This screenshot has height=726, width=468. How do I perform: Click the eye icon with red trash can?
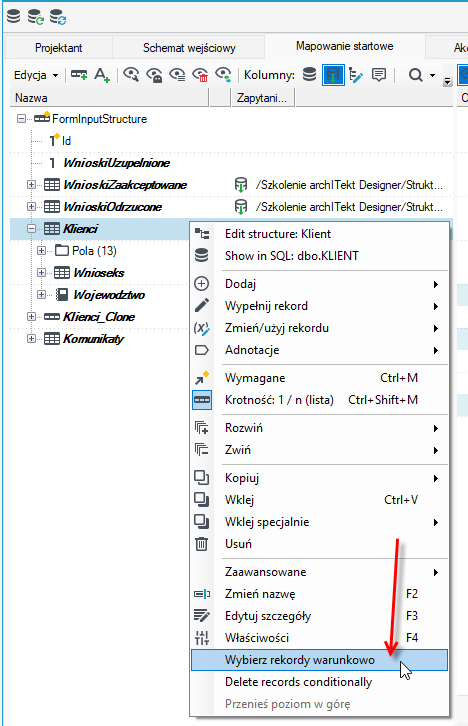point(200,75)
